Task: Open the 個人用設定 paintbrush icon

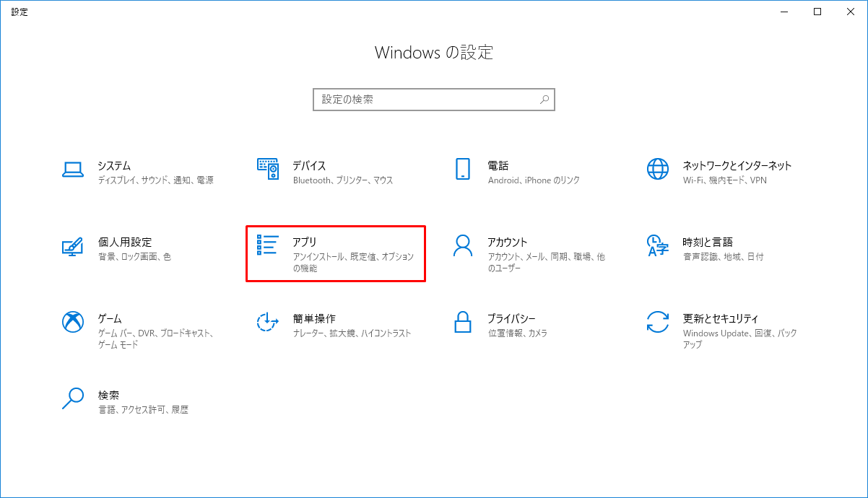Action: 73,246
